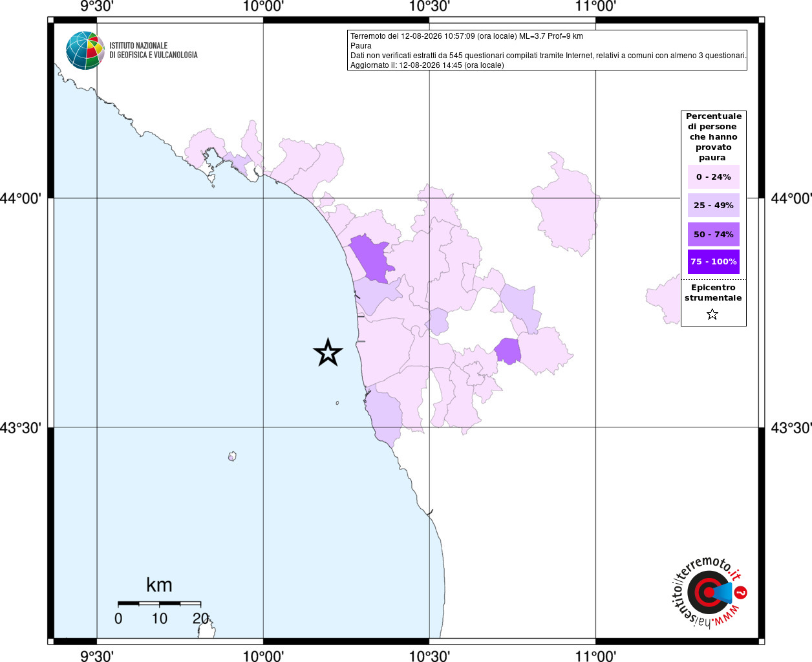Click the bottom axis label 10°30'
The height and width of the screenshot is (662, 812).
point(429,656)
